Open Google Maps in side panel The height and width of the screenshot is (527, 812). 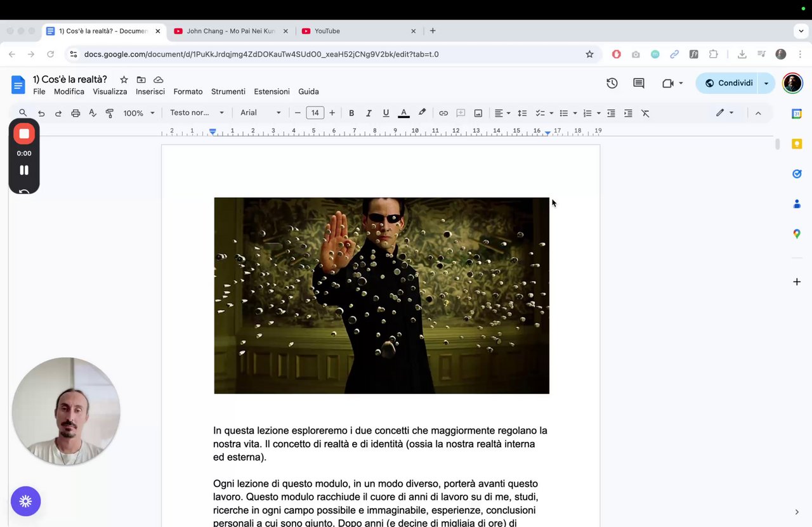[x=797, y=234]
